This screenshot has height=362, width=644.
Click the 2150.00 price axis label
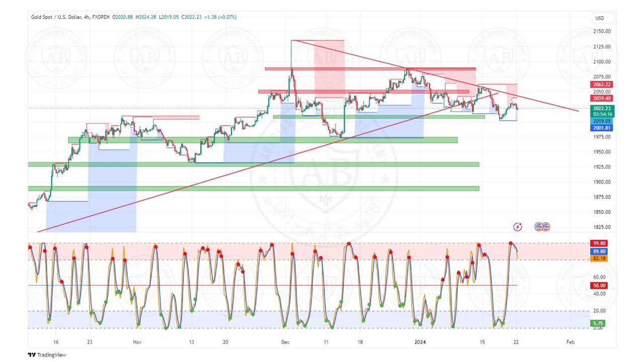tap(602, 31)
